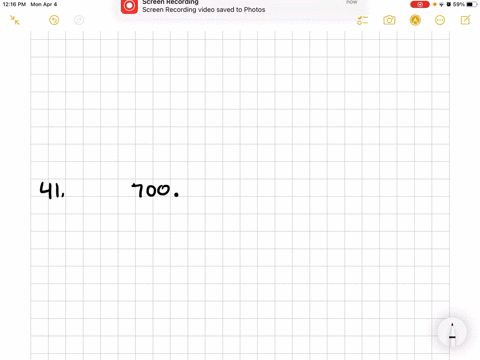The height and width of the screenshot is (360, 480).
Task: Toggle the markup pen icon in toolbar
Action: coord(415,20)
